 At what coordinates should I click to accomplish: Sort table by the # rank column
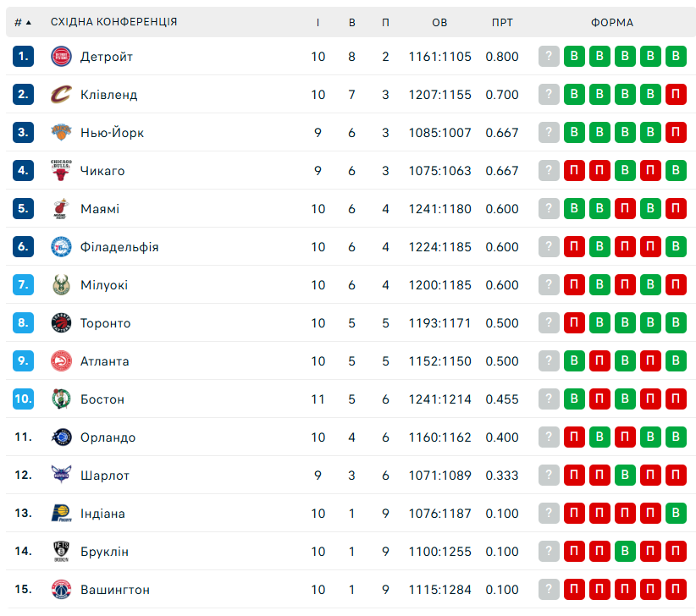click(23, 22)
